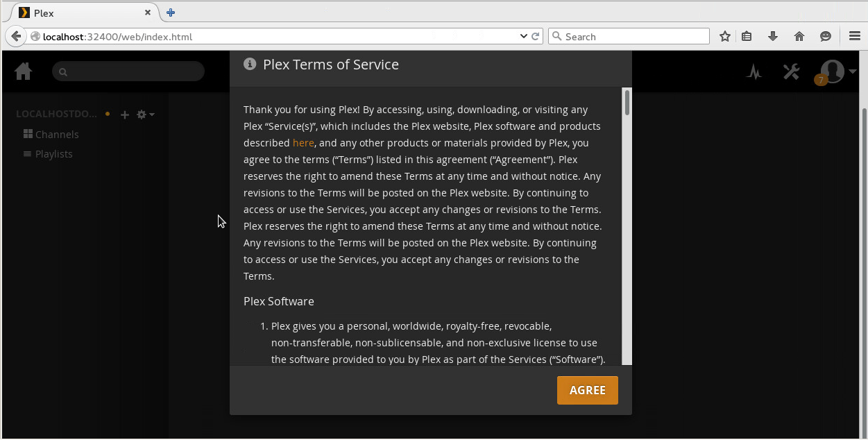The height and width of the screenshot is (440, 868).
Task: Open the 'here' link in the terms text
Action: tap(303, 142)
